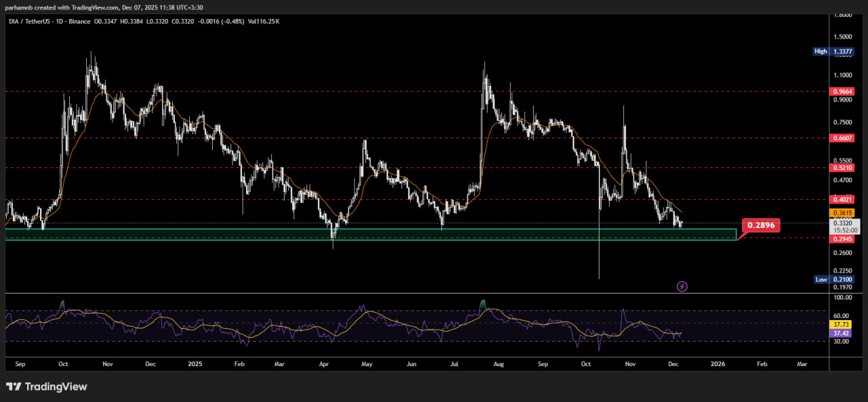Click the purple lightning bolt event icon
Screen dimensions: 868x402
[682, 287]
